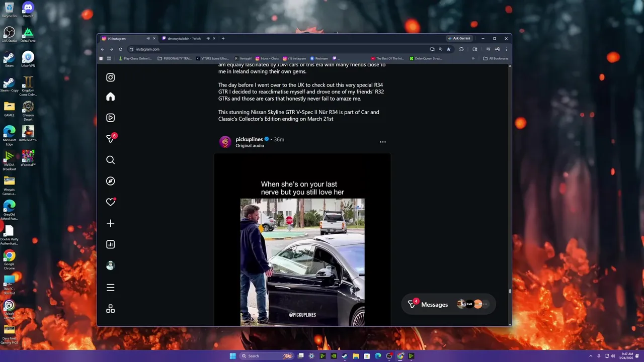Go forward in Chrome

point(111,49)
